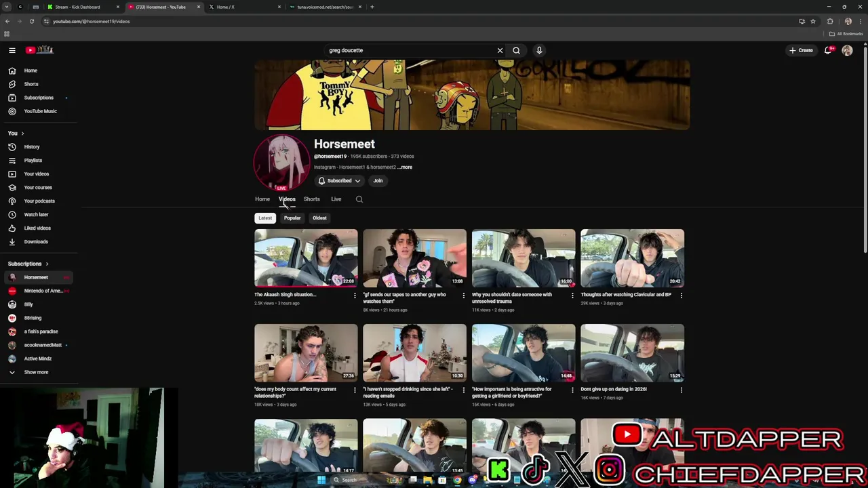Open options for Akaash Singh video
The image size is (868, 488).
pyautogui.click(x=355, y=296)
